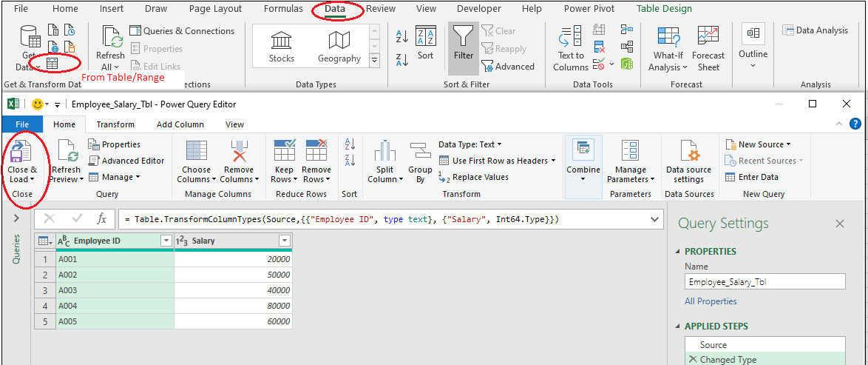The height and width of the screenshot is (365, 868).
Task: Open Outline dropdown
Action: coord(753,47)
